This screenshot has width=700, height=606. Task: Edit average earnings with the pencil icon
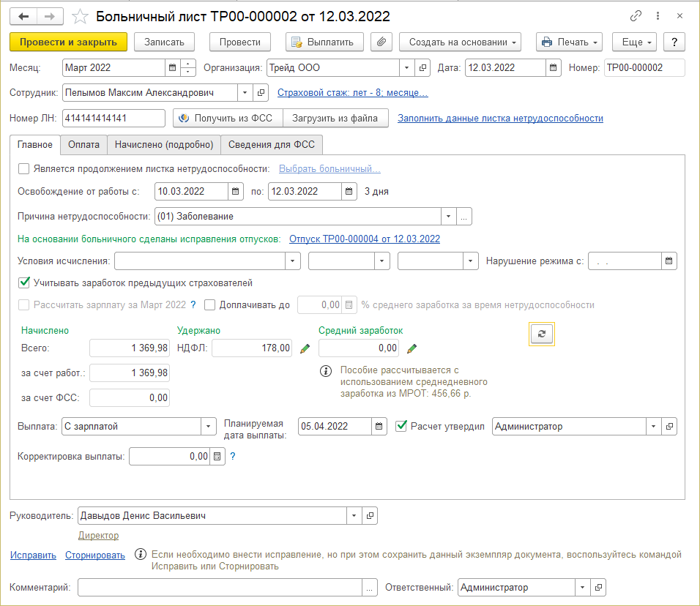tap(412, 349)
